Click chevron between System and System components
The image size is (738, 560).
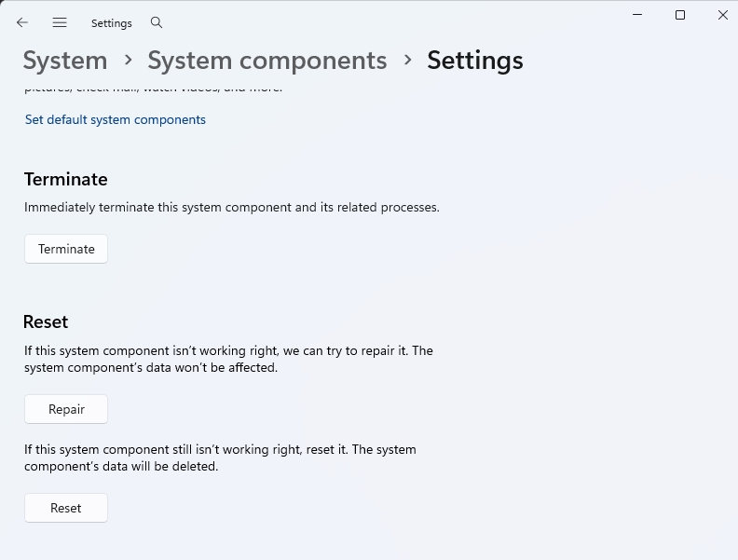pyautogui.click(x=128, y=61)
